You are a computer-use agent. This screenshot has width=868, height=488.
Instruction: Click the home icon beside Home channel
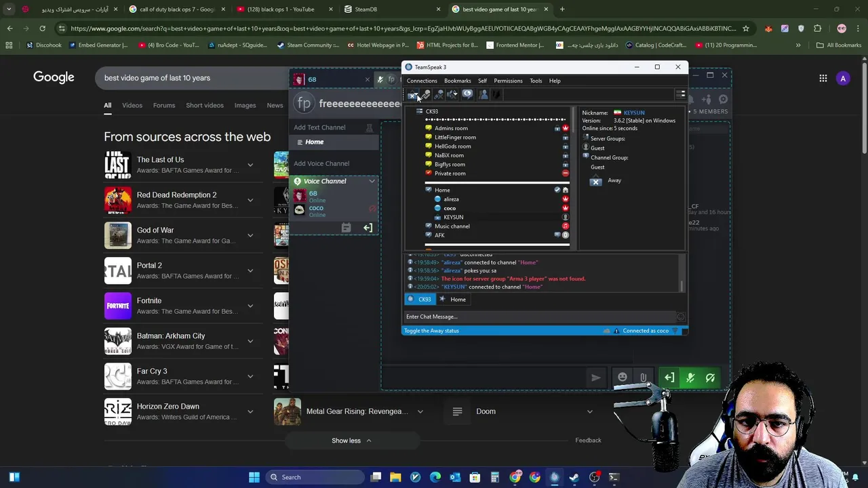point(566,190)
